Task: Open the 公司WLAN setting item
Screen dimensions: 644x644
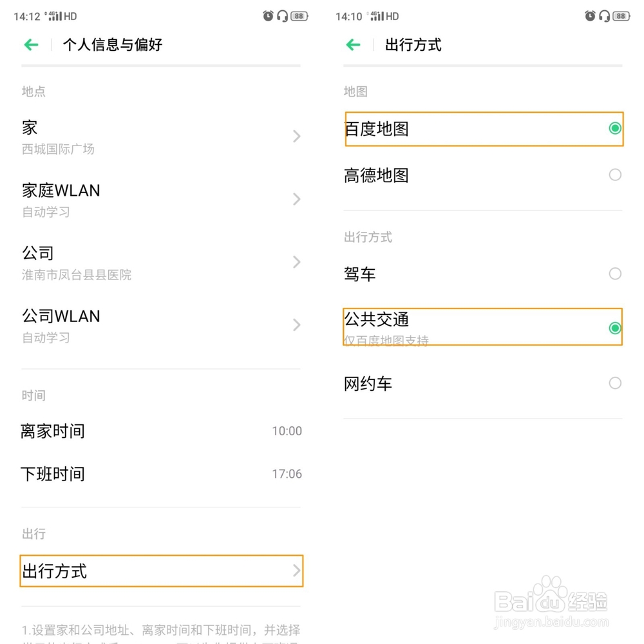Action: point(161,325)
